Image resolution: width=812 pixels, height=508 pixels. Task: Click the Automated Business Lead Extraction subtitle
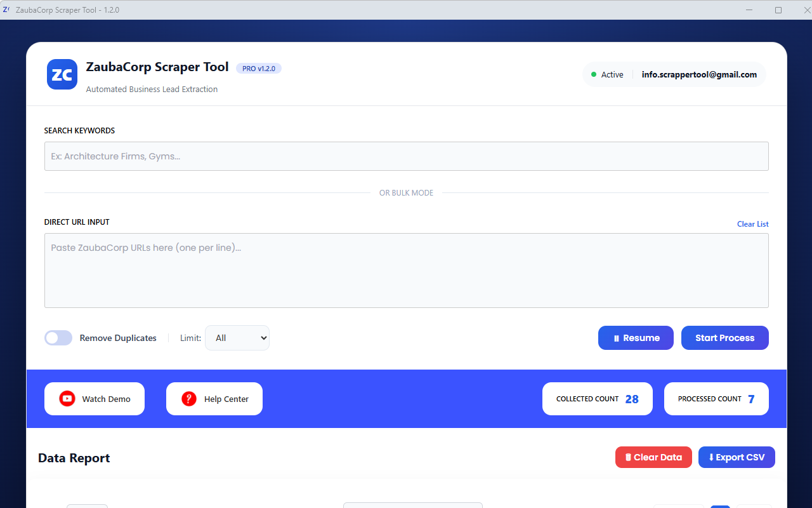pyautogui.click(x=152, y=90)
